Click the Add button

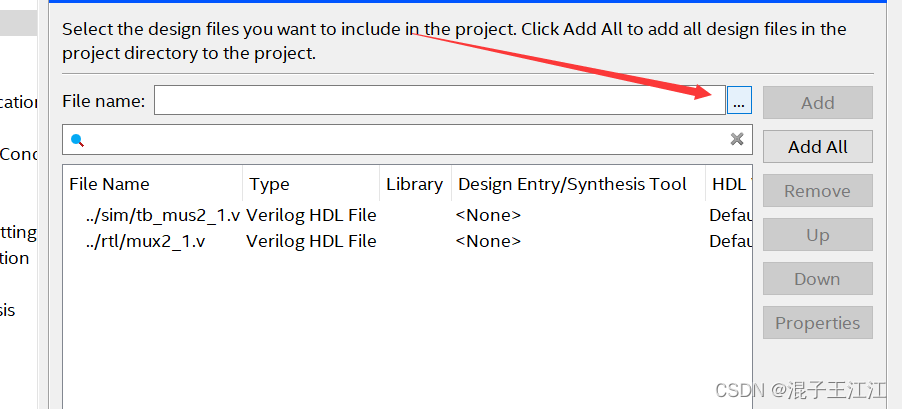pyautogui.click(x=817, y=103)
